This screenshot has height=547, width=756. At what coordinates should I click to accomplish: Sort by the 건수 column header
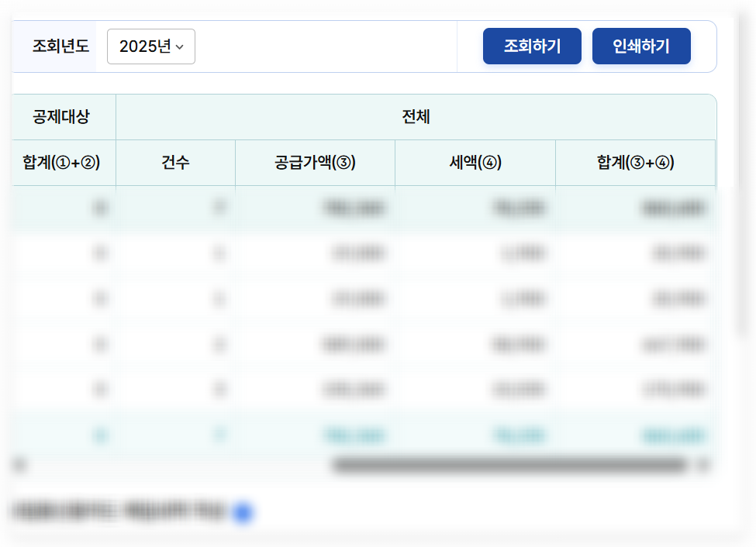point(174,163)
